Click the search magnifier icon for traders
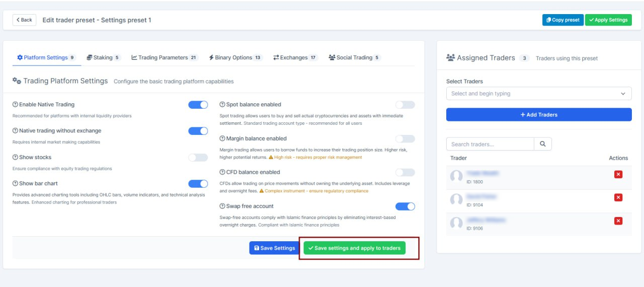The image size is (644, 287). pos(543,144)
